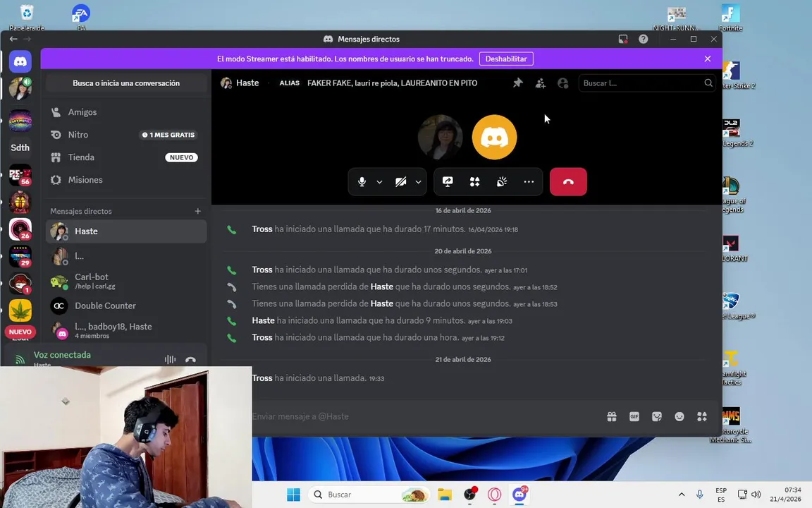Open File Explorer from taskbar
812x508 pixels.
point(445,495)
